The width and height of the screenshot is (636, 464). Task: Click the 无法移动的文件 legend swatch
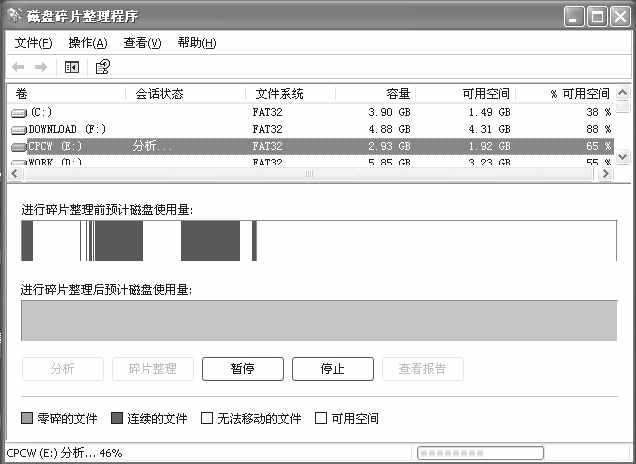207,418
